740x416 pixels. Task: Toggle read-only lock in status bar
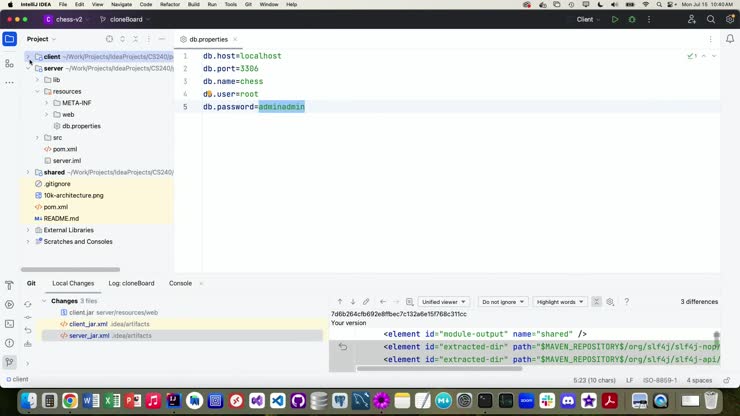tap(727, 380)
